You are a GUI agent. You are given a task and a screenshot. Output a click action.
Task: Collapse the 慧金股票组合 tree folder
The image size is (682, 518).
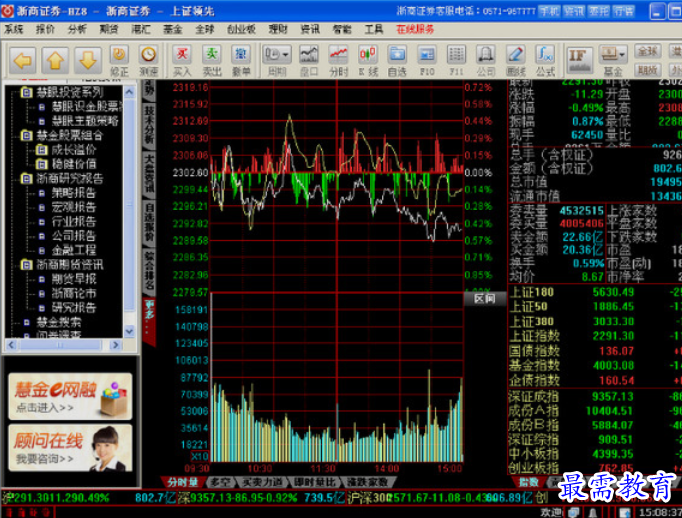point(26,135)
